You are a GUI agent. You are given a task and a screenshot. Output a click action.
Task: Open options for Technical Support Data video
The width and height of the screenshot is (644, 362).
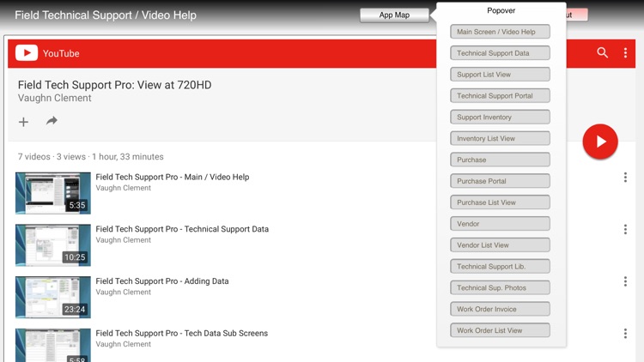pyautogui.click(x=625, y=229)
